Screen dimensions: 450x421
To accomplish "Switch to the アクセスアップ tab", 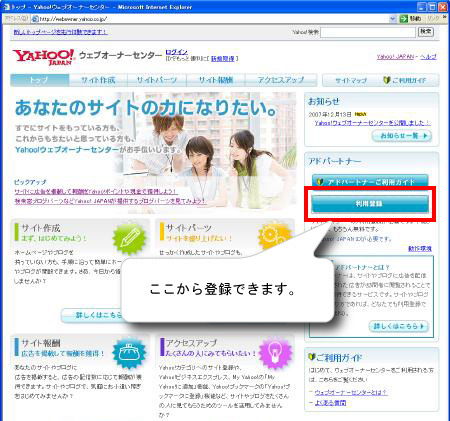I will 281,80.
